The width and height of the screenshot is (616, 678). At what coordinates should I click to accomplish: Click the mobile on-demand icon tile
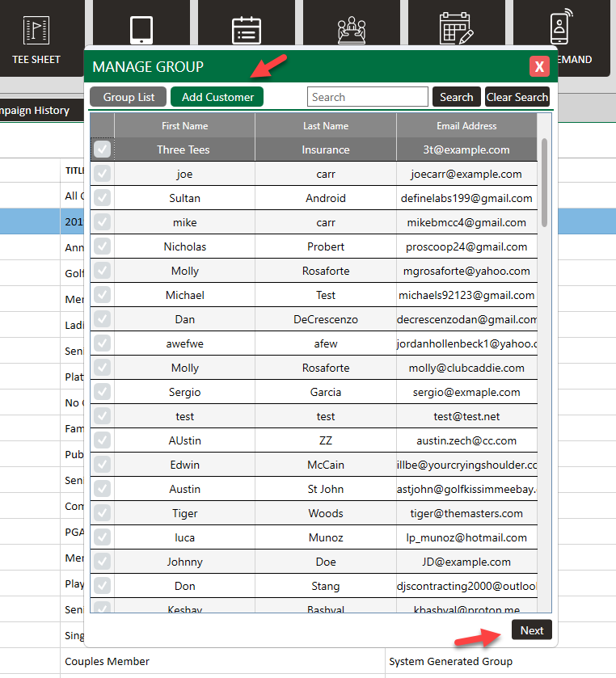pos(561,32)
